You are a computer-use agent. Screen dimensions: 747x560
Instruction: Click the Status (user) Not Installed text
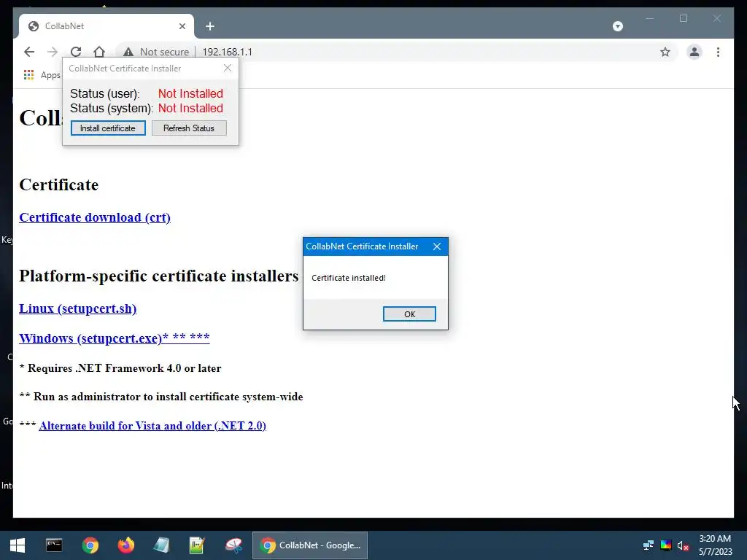point(190,93)
